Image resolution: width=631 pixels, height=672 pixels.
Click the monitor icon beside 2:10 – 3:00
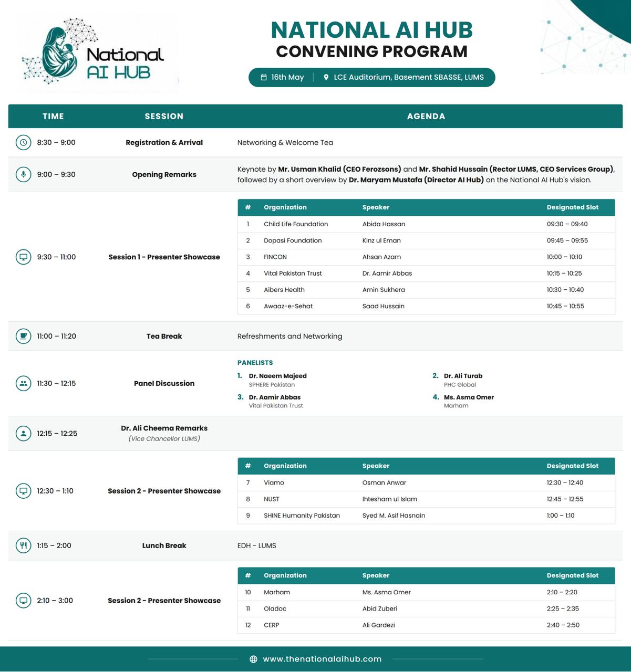(23, 601)
